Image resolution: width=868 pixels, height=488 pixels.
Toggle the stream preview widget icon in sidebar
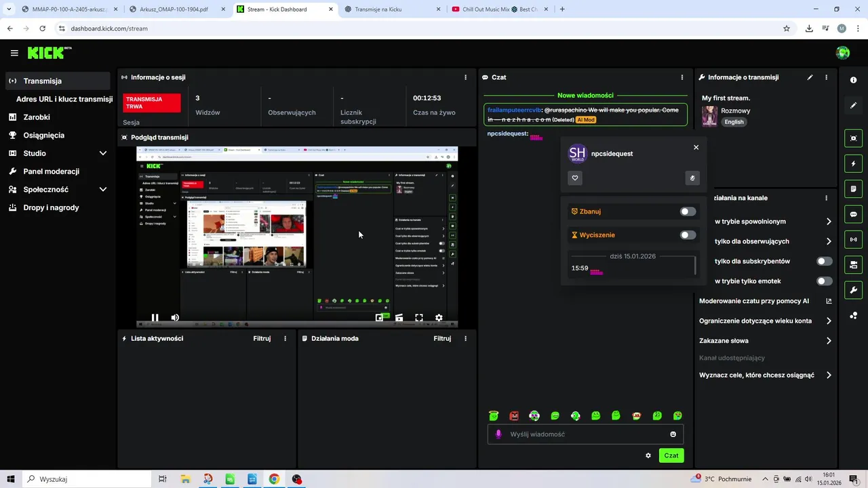(x=853, y=138)
